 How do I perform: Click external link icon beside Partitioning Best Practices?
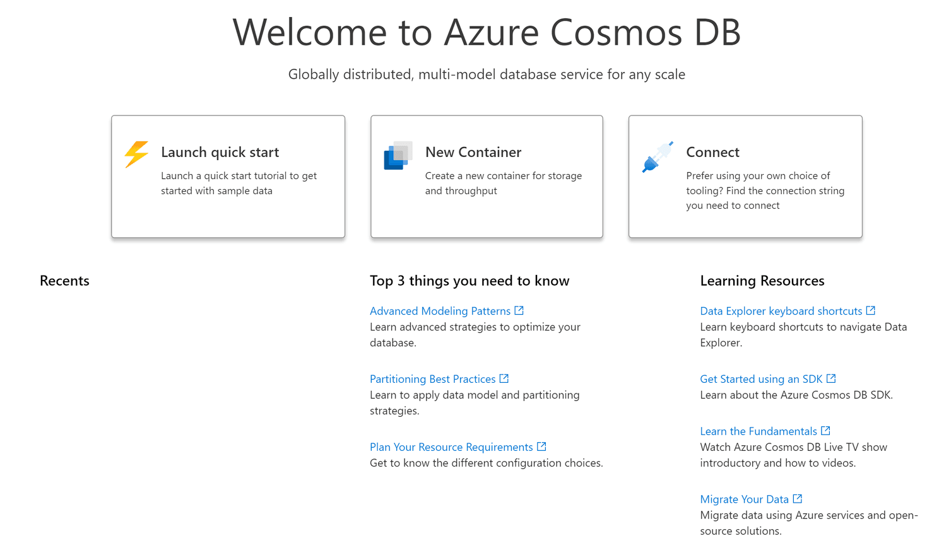pos(504,378)
